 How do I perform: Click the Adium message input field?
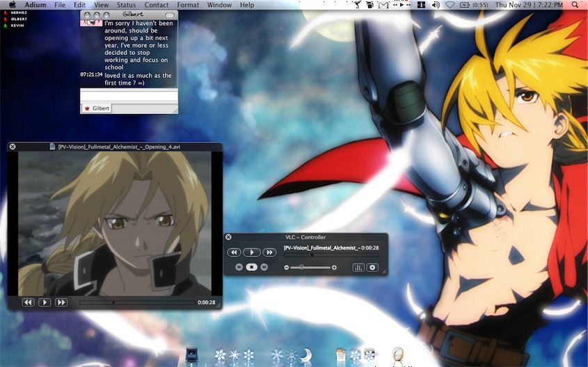click(129, 95)
